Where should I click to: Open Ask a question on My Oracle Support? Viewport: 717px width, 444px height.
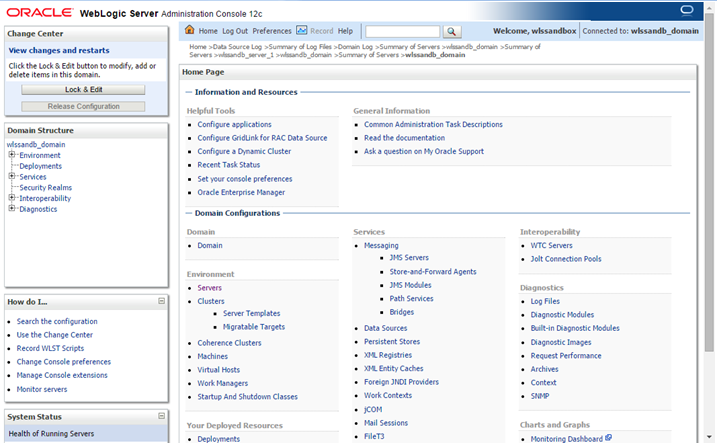click(x=423, y=151)
